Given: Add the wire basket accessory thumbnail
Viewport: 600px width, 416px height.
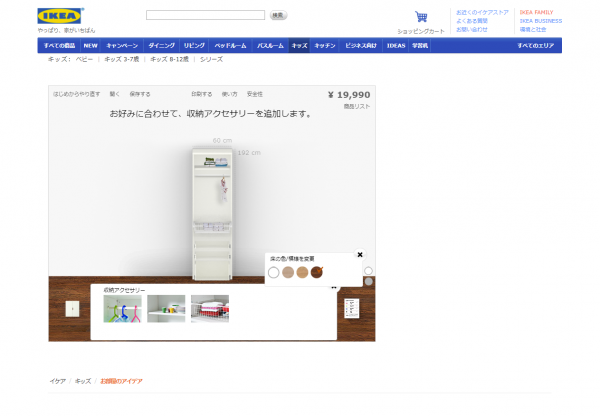Looking at the screenshot, I should click(210, 308).
